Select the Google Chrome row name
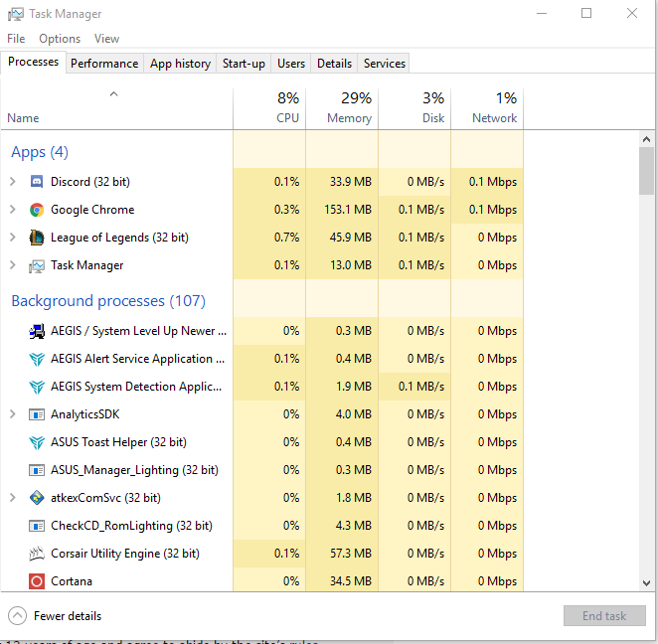 point(92,210)
